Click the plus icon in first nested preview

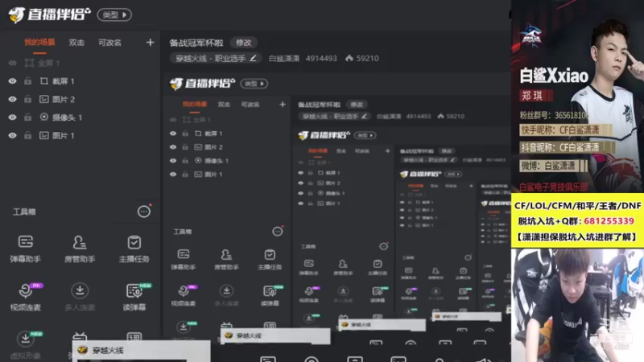click(283, 105)
